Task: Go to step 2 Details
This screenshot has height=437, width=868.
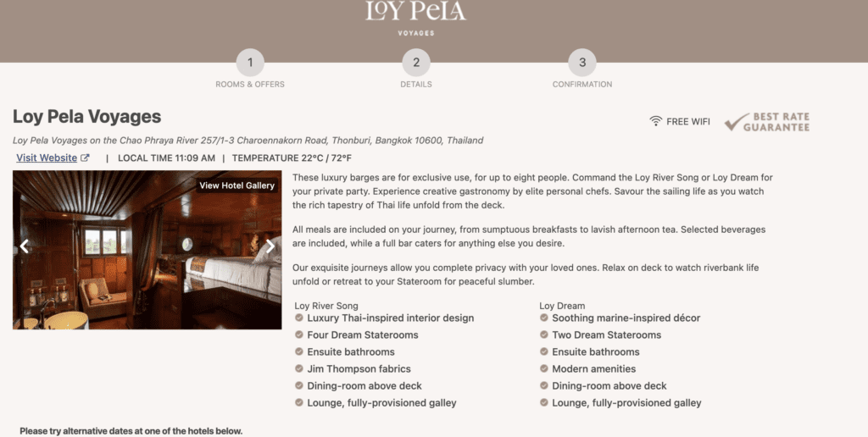Action: coord(416,63)
